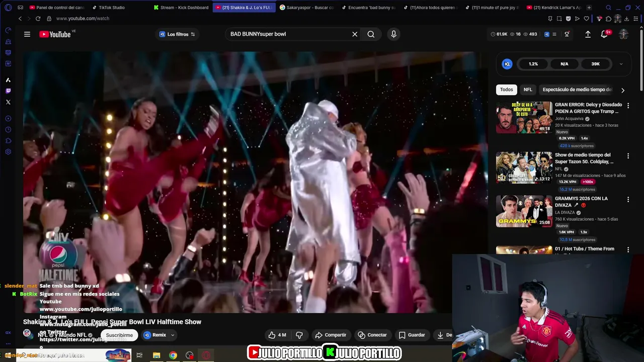Open Twitch from the Opera sidebar
Screen dimensions: 644x362
[8, 91]
